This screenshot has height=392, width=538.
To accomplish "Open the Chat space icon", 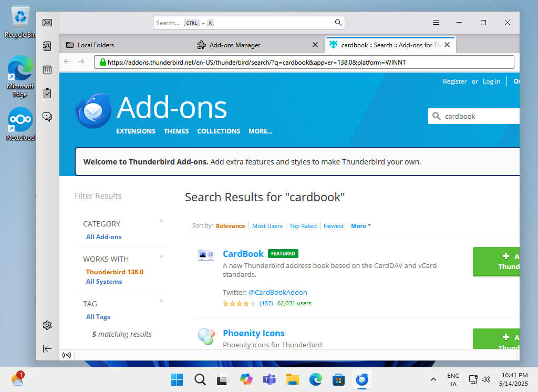I will (47, 117).
